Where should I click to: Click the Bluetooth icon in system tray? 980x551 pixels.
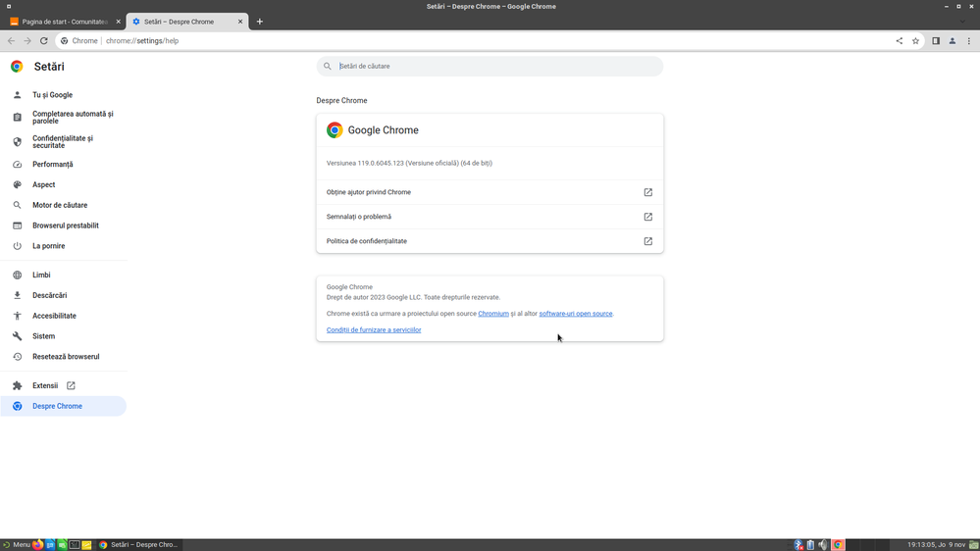pyautogui.click(x=799, y=544)
